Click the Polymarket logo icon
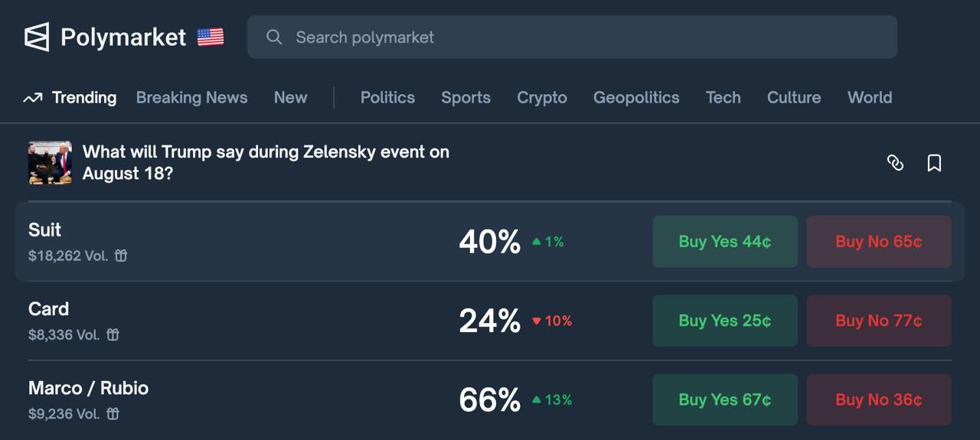 pos(37,37)
